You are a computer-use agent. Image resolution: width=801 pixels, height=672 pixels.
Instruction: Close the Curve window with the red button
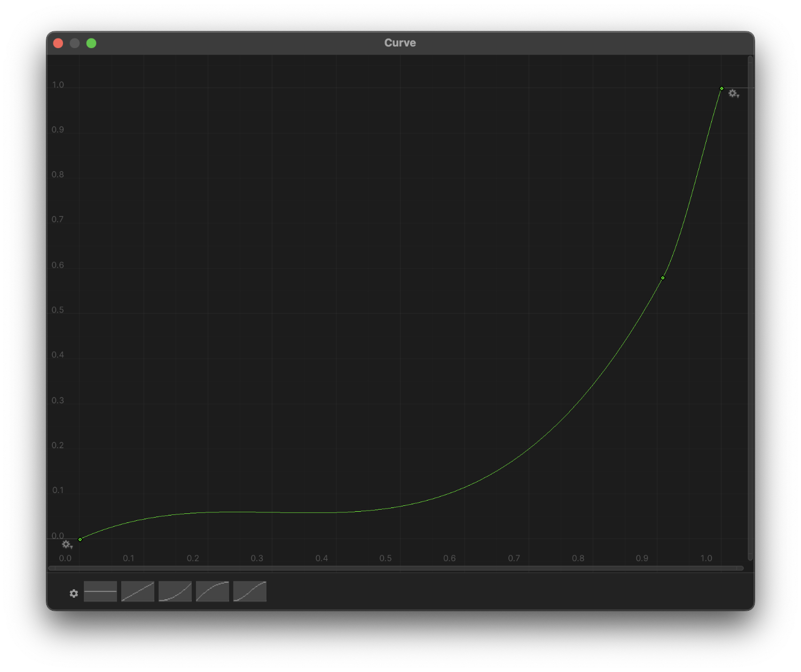click(x=58, y=43)
